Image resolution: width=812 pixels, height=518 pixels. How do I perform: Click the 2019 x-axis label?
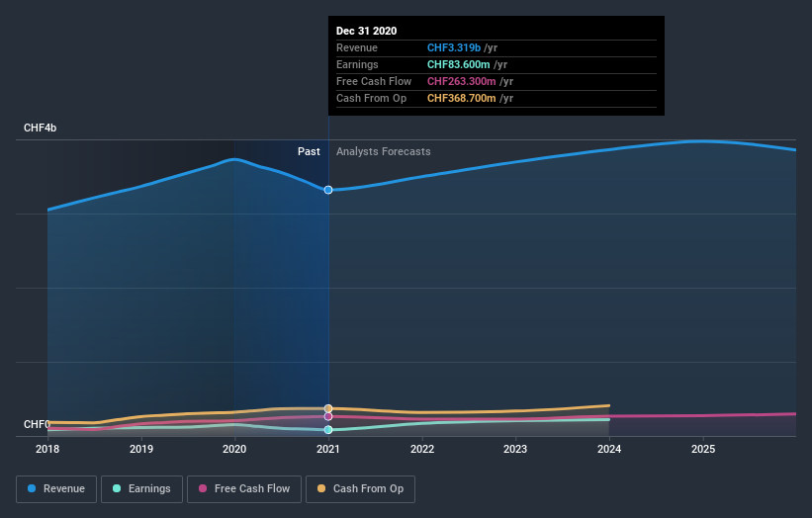141,449
